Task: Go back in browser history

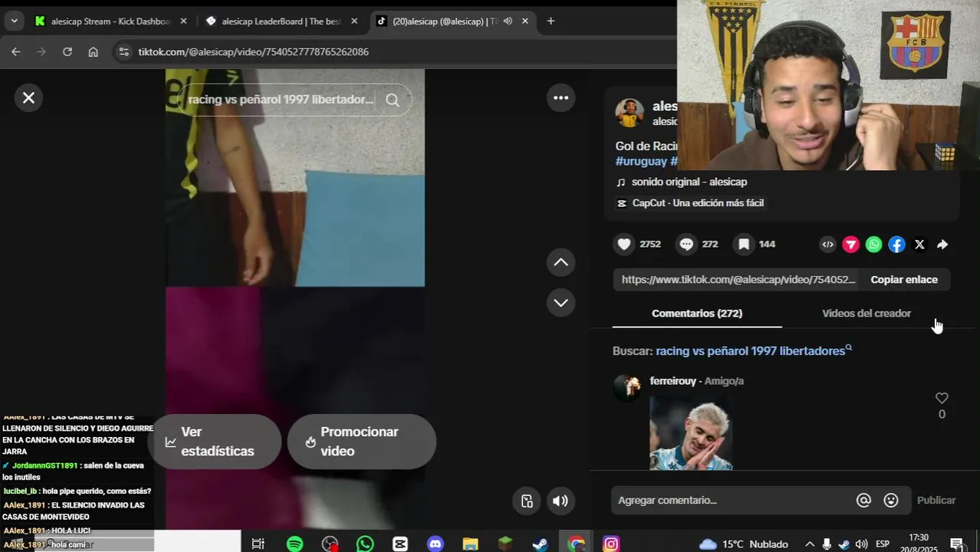Action: [x=16, y=52]
